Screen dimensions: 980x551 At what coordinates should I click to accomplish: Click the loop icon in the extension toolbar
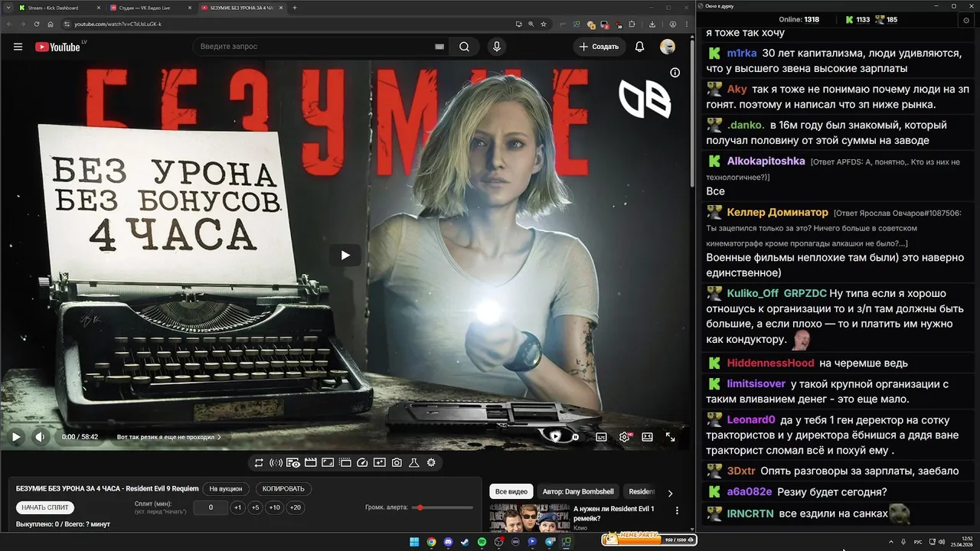click(x=259, y=462)
